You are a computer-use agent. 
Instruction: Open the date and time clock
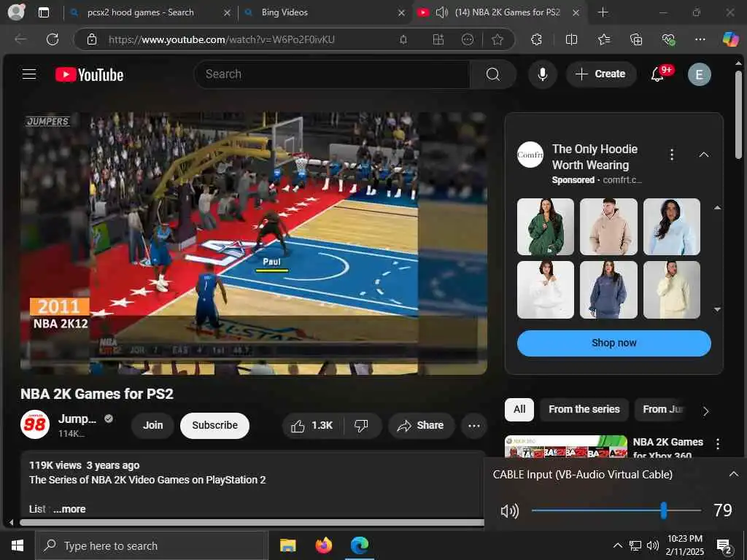click(x=684, y=545)
